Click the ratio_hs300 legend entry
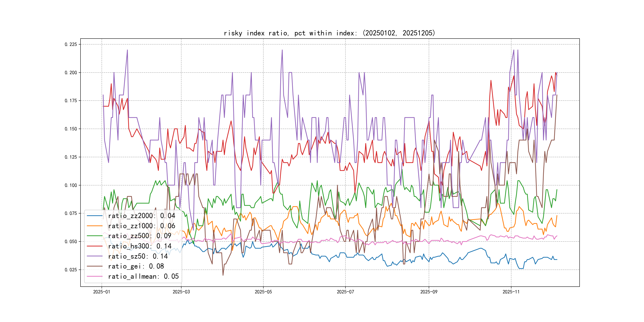This screenshot has width=644, height=322. coord(140,246)
